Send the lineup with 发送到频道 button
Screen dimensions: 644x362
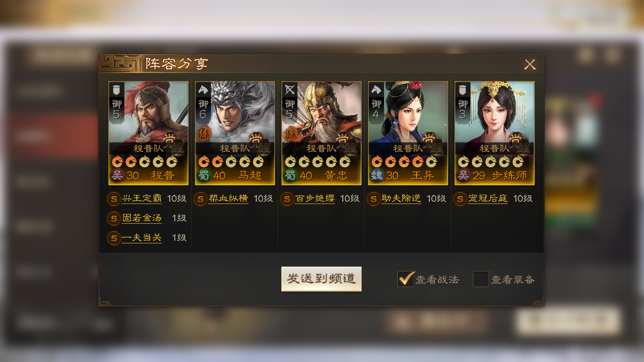click(x=321, y=279)
